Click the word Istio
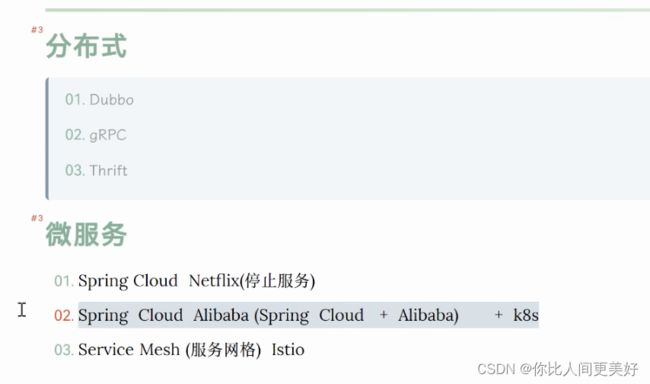 click(288, 350)
